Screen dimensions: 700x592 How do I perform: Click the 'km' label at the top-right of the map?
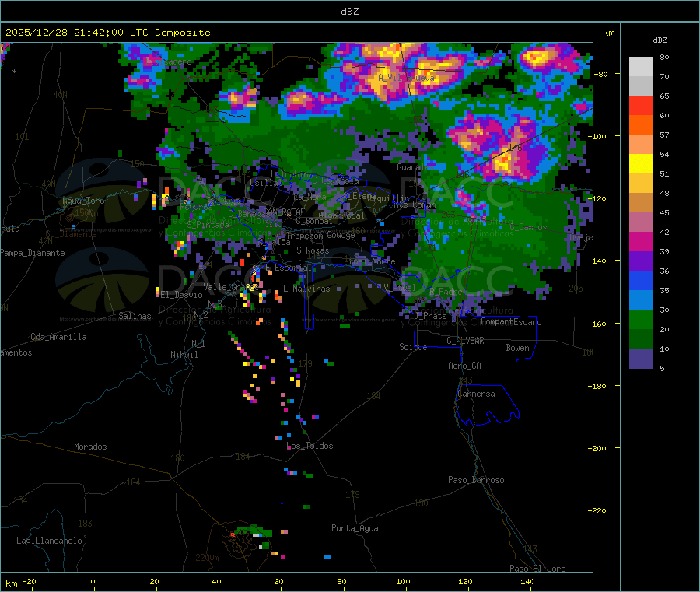(x=608, y=33)
